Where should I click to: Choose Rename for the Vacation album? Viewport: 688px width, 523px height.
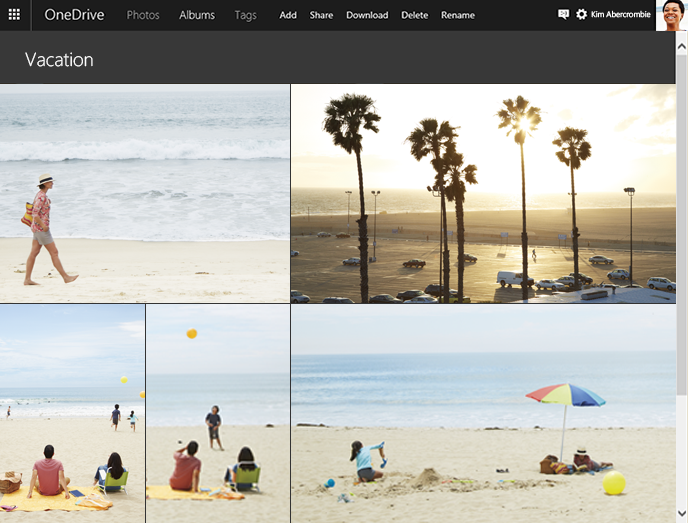[x=458, y=15]
